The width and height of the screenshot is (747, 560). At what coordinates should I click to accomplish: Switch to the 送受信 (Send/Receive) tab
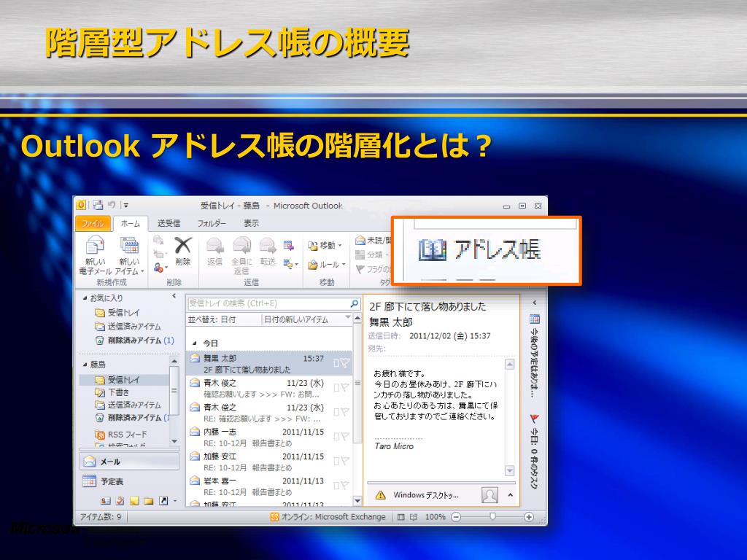(x=169, y=223)
